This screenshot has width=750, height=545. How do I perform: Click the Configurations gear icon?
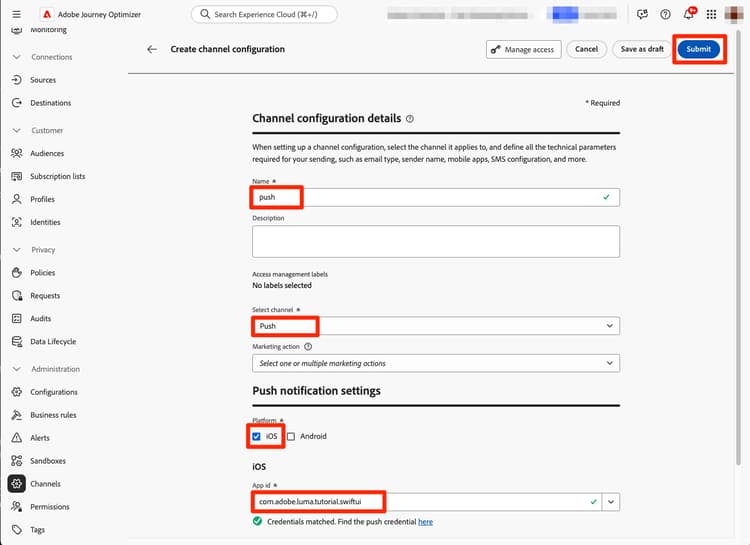[x=17, y=392]
